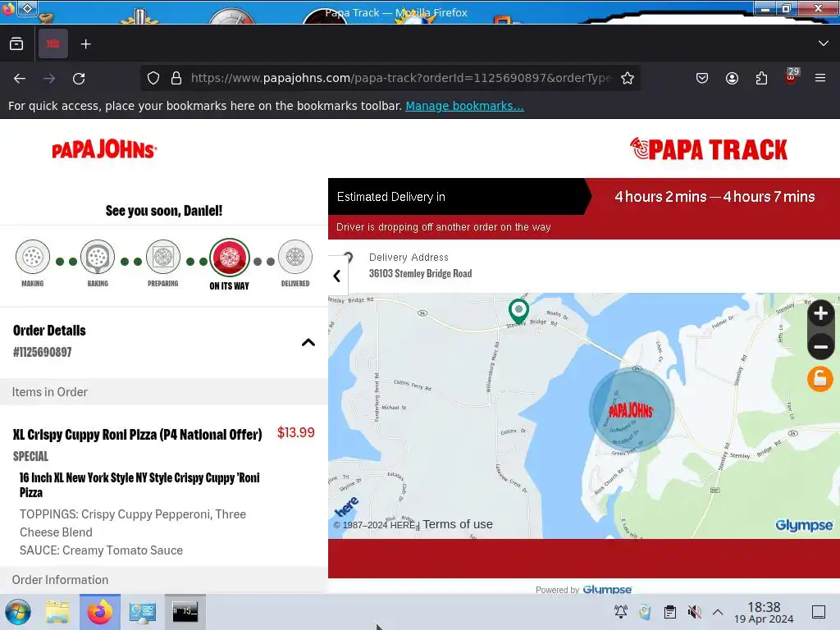Screen dimensions: 840x630
Task: Select the order number #1125690897
Action: pos(43,352)
